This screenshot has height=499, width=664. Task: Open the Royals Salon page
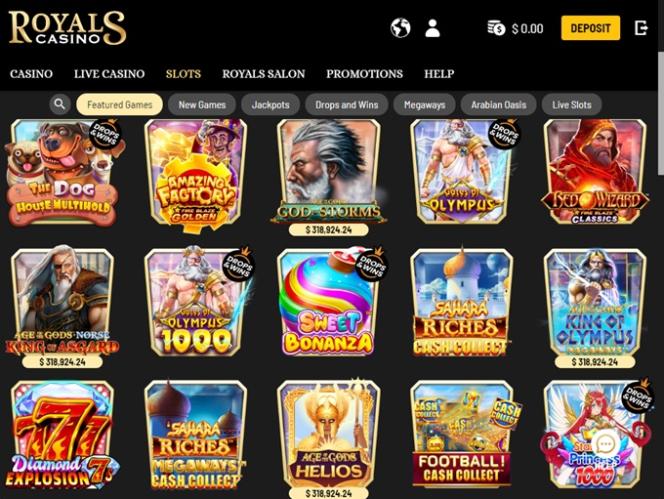click(263, 74)
